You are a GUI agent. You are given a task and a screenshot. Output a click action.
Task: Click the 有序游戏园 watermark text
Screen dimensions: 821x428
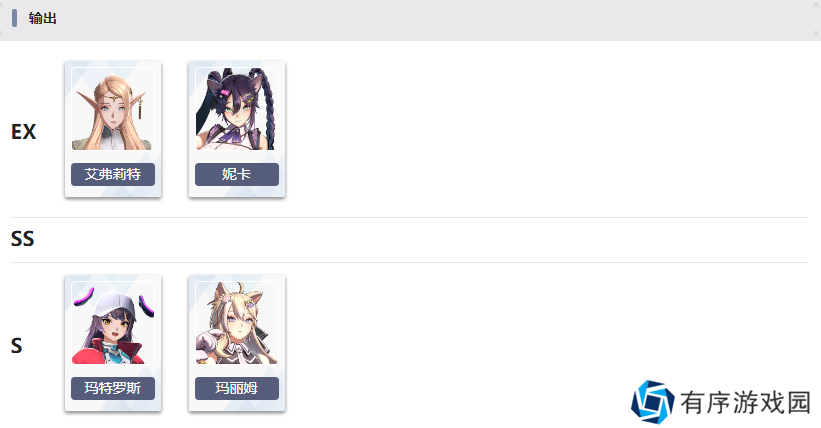coord(745,402)
